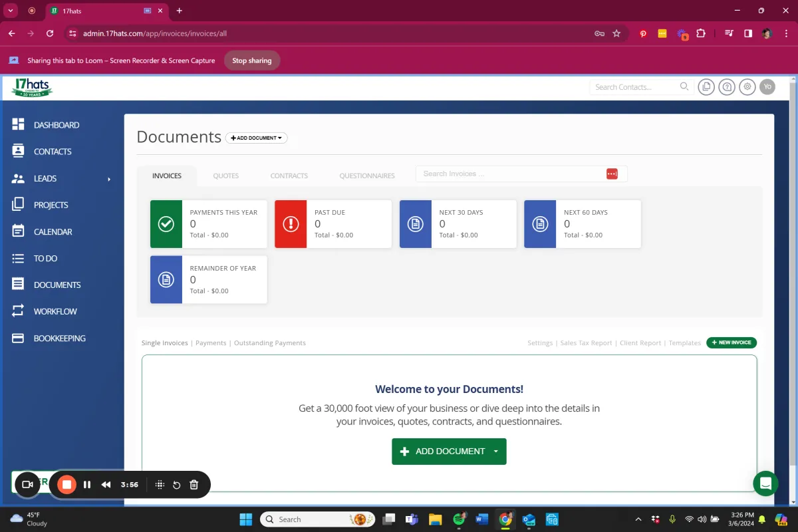Switch to the Invoices tab
This screenshot has height=532, width=798.
click(x=167, y=176)
